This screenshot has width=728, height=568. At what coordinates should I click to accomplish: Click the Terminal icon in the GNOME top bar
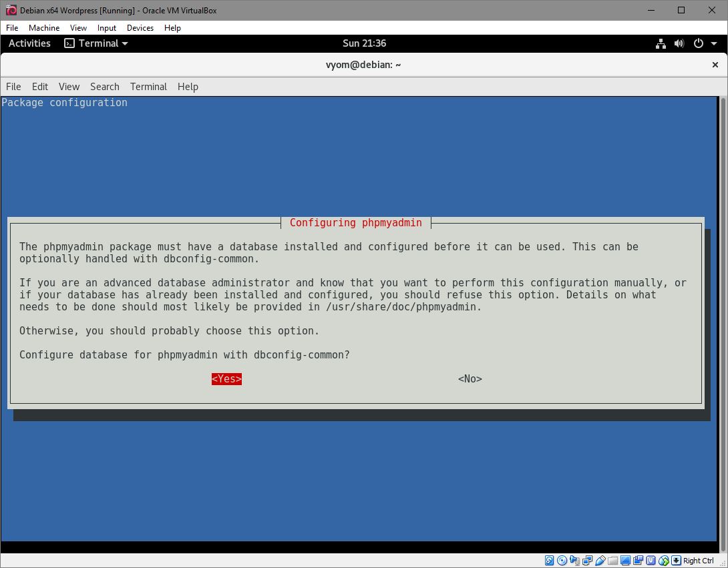pos(69,43)
